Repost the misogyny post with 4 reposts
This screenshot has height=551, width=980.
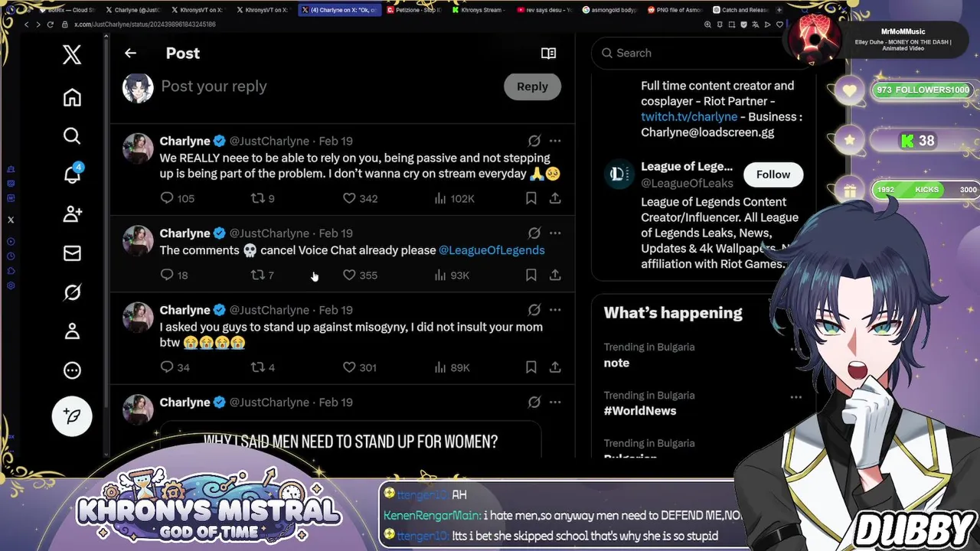tap(258, 367)
